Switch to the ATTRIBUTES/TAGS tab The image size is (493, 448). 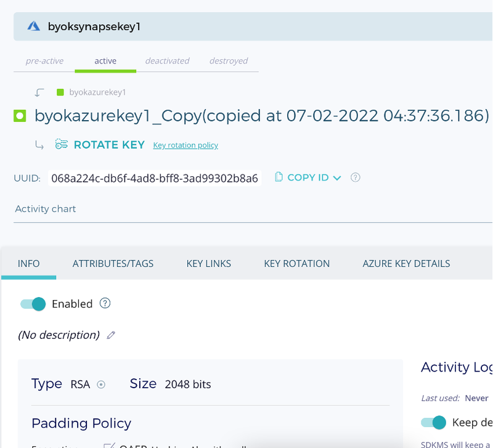pyautogui.click(x=113, y=264)
